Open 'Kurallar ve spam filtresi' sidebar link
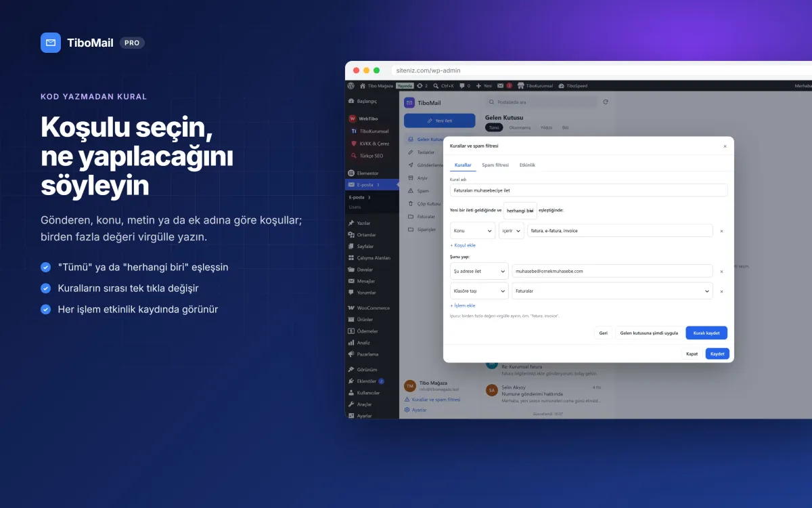The height and width of the screenshot is (508, 812). [x=432, y=400]
